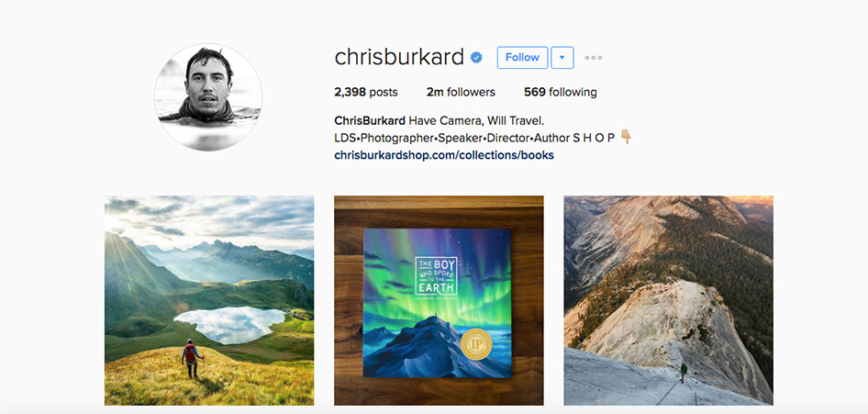
Task: Click the hiker in red jacket
Action: [x=191, y=359]
